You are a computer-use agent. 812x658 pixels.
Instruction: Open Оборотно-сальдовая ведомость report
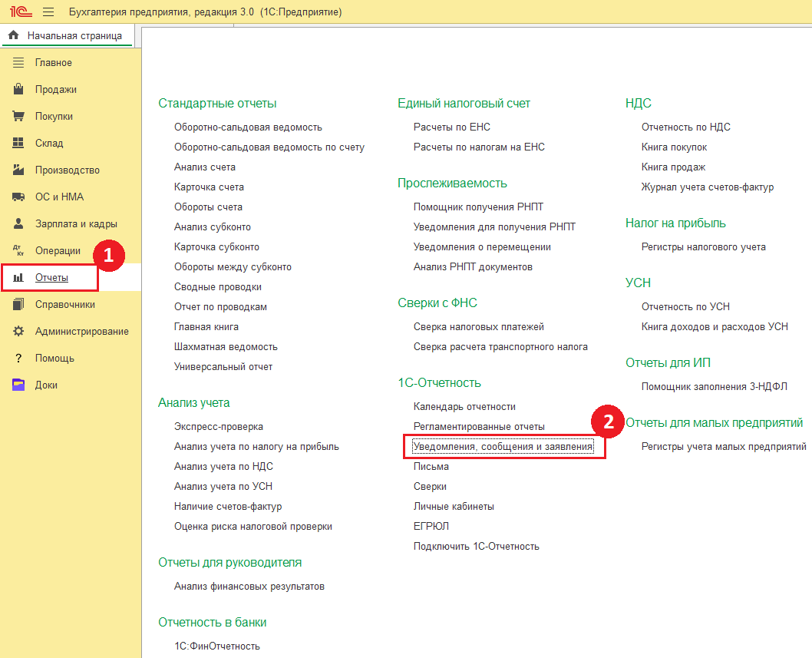pyautogui.click(x=248, y=127)
